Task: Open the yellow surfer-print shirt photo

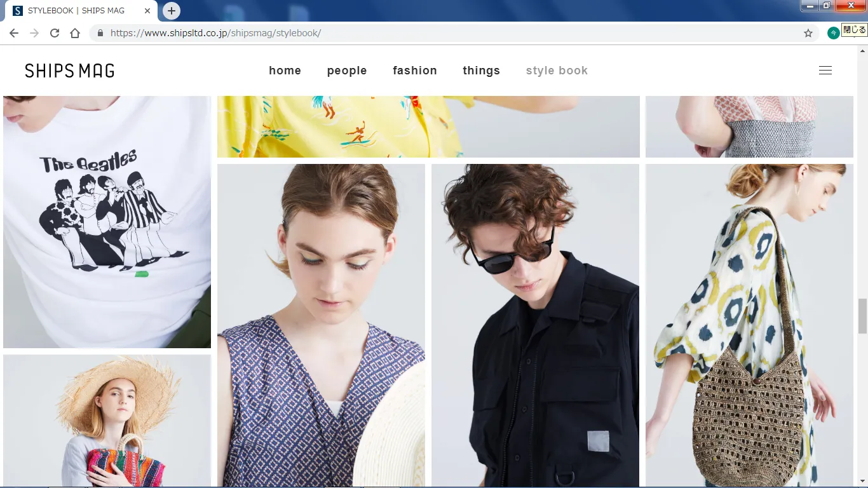Action: click(428, 126)
